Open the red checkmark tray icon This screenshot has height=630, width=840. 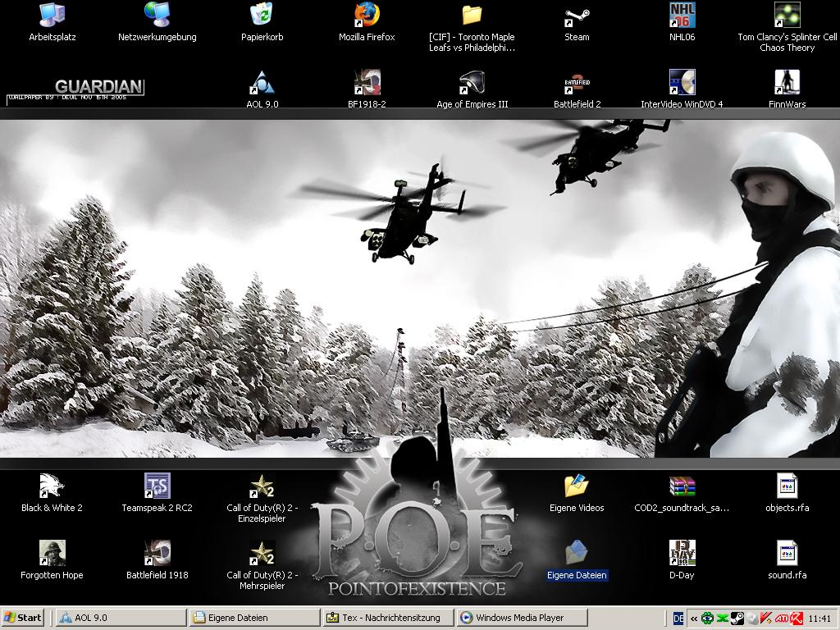point(766,619)
